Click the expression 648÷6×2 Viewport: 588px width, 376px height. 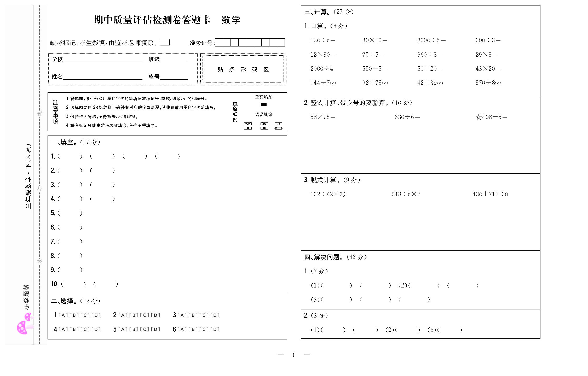[406, 194]
